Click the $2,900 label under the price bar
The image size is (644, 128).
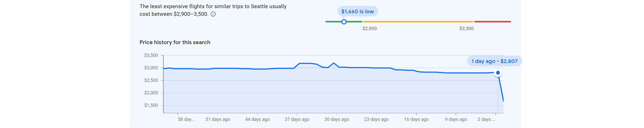point(369,29)
